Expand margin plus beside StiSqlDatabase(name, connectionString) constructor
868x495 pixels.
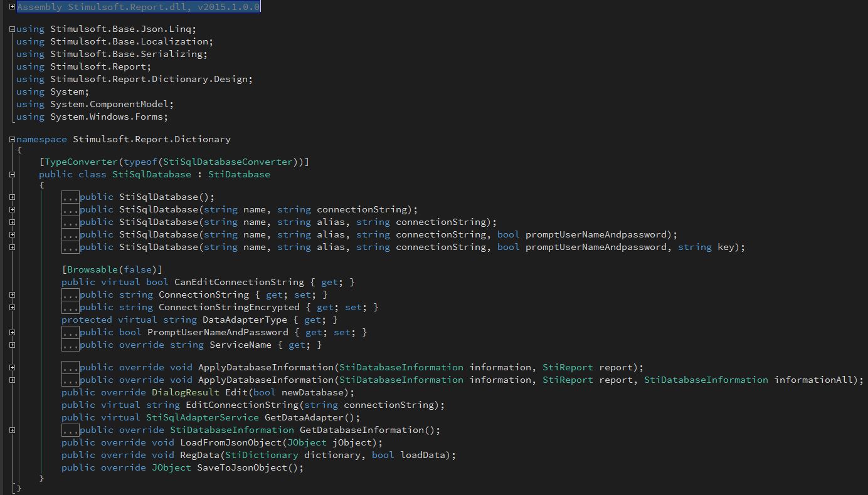pyautogui.click(x=12, y=209)
